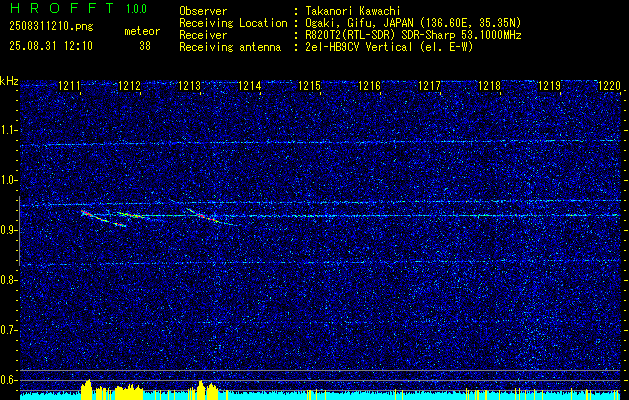Click time marker 1212
Viewport: 629px width, 400px height.
129,85
